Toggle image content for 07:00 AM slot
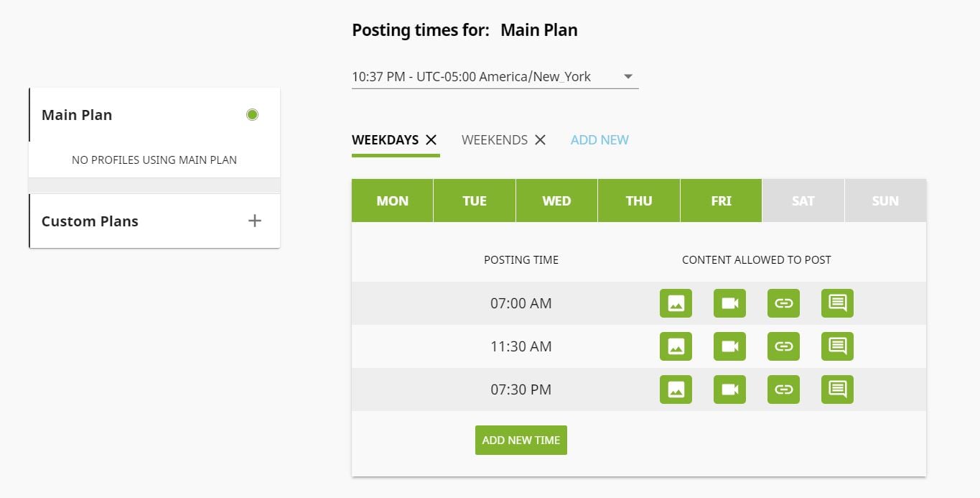The height and width of the screenshot is (498, 980). (x=676, y=303)
